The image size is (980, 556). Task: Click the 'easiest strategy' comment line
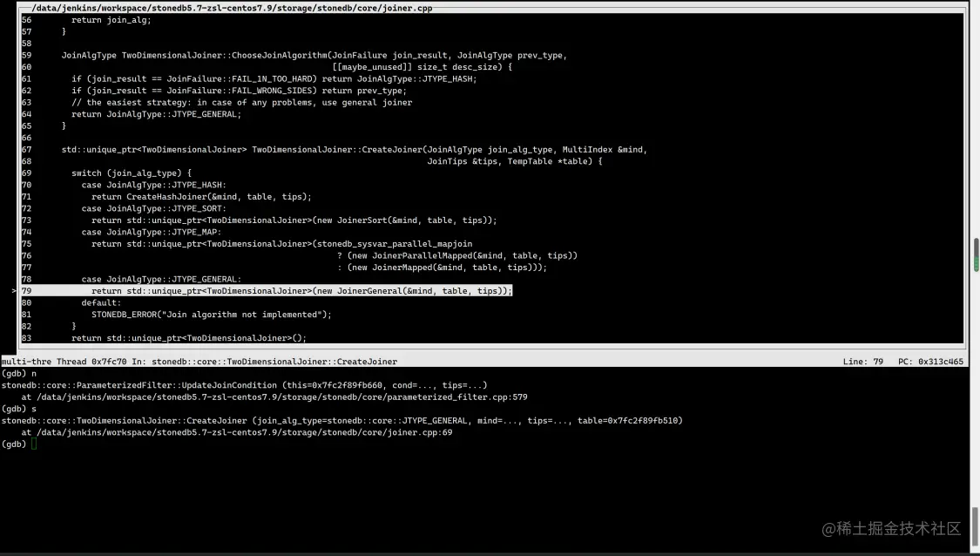coord(242,103)
